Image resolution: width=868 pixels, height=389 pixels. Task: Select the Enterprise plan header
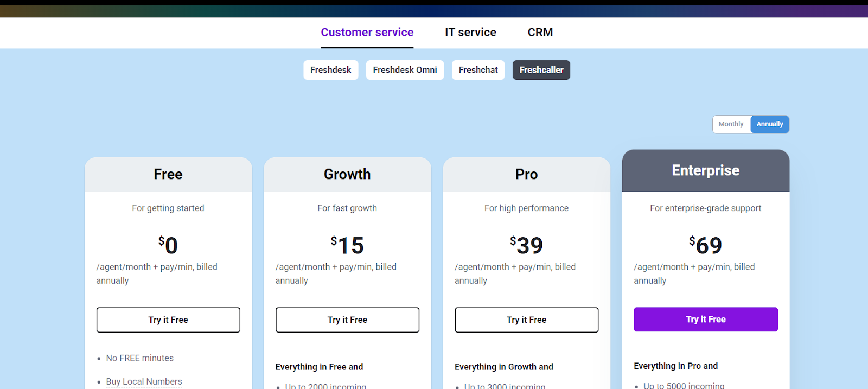[705, 170]
